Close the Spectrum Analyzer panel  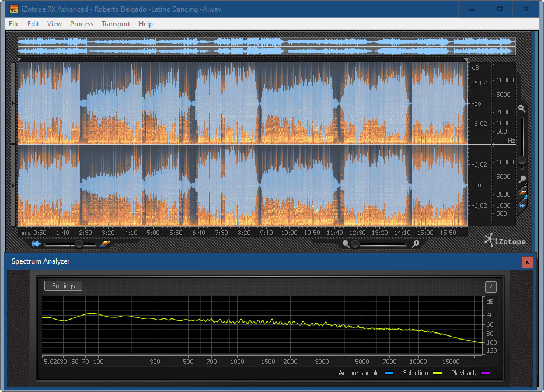tap(527, 262)
